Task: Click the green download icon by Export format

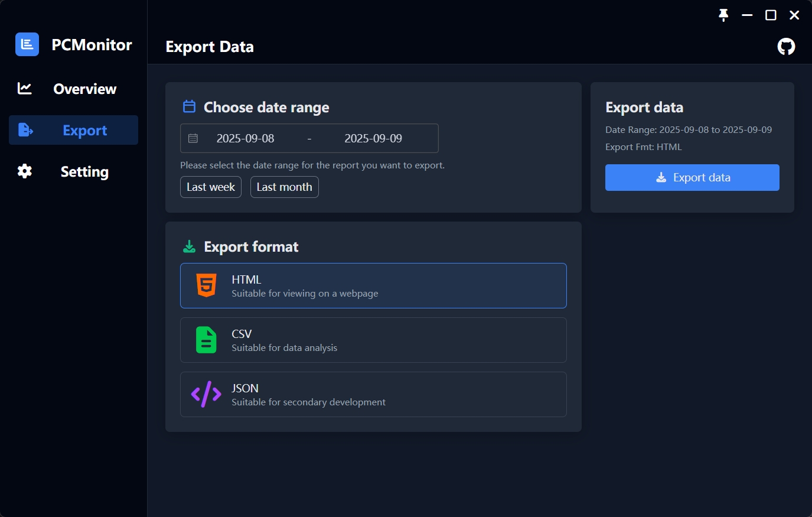Action: tap(189, 246)
